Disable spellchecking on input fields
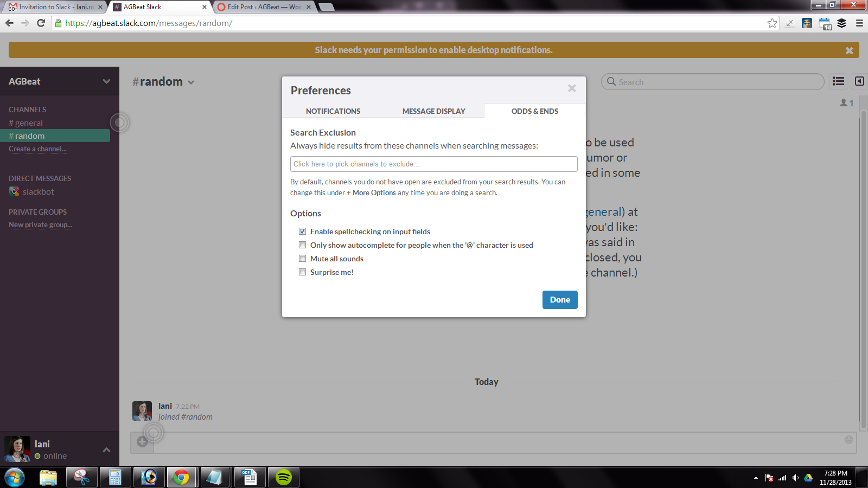Viewport: 868px width, 488px height. point(303,232)
